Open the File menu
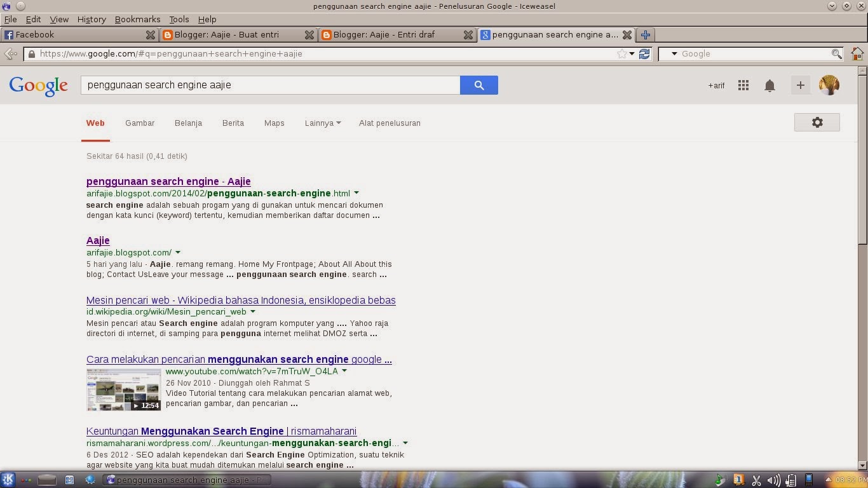 pyautogui.click(x=10, y=19)
